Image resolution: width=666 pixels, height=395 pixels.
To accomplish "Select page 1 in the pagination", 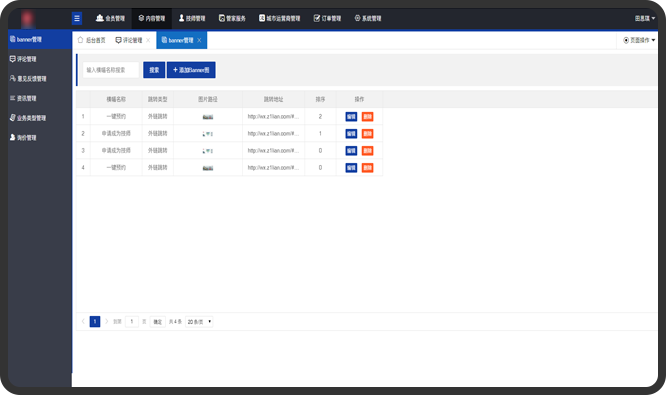I will pos(95,322).
